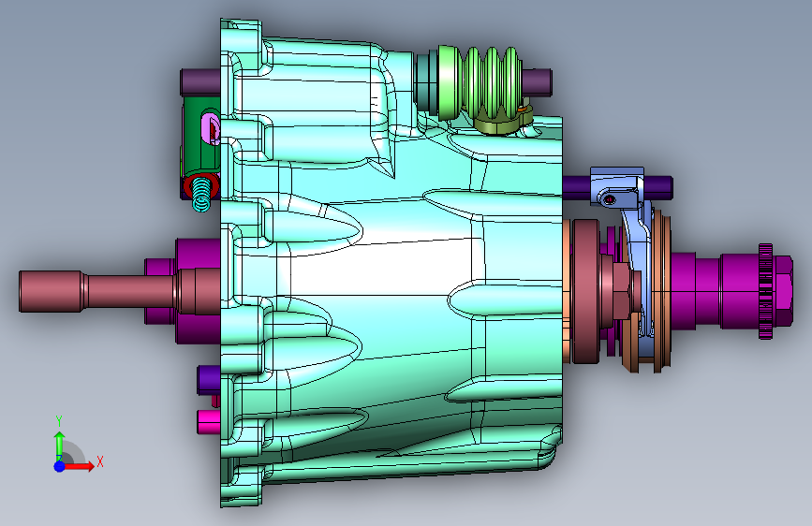This screenshot has height=526, width=812.
Task: Select the teal collar beside the boot
Action: [427, 83]
